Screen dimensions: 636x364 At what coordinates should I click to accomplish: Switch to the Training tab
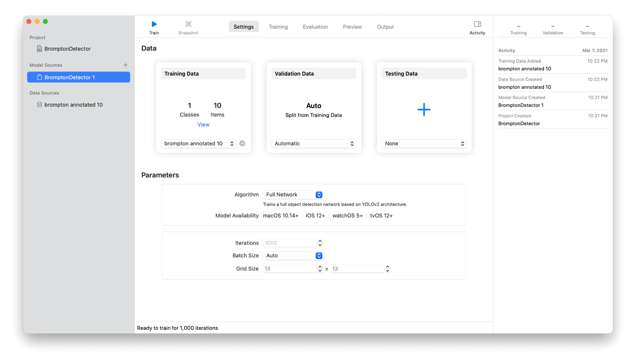tap(278, 27)
